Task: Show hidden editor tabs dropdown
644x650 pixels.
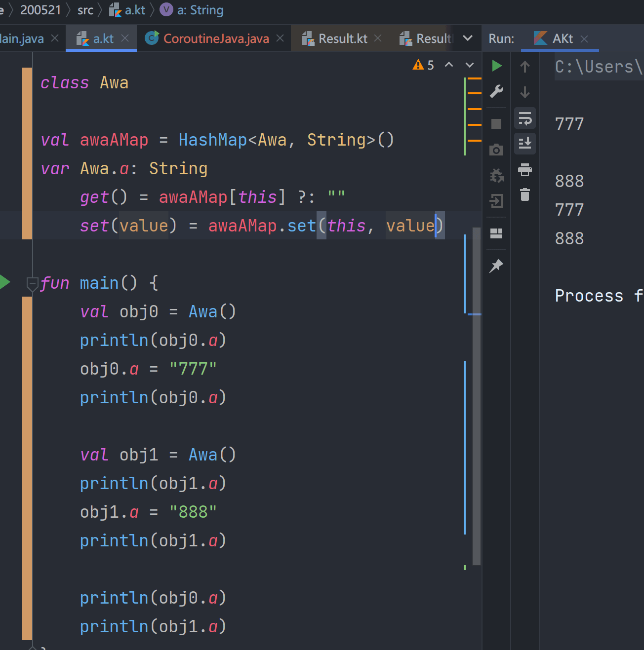Action: point(468,38)
